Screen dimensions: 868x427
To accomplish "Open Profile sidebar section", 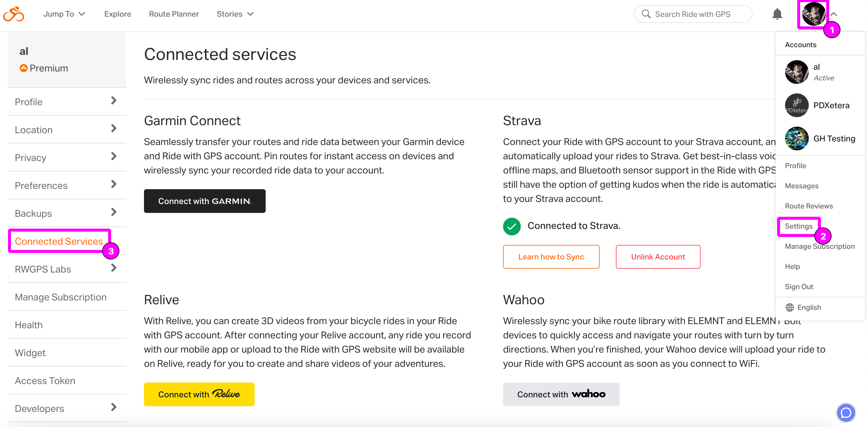I will tap(67, 102).
